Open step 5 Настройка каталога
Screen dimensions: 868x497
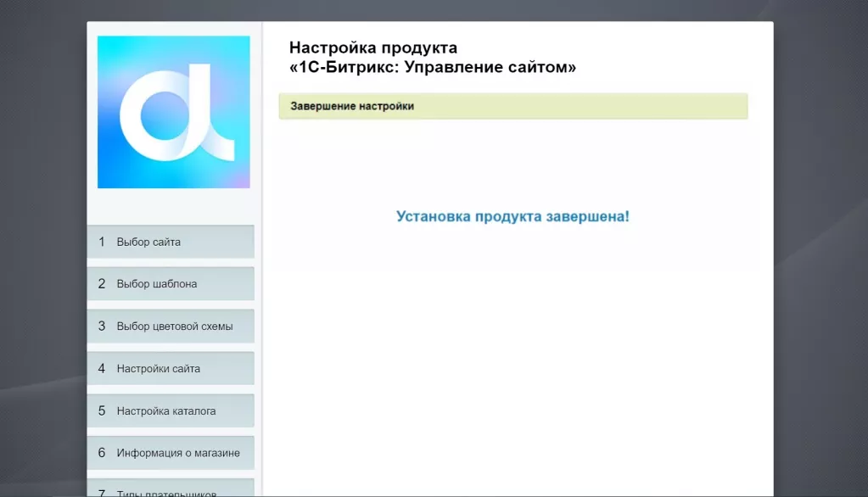(171, 410)
